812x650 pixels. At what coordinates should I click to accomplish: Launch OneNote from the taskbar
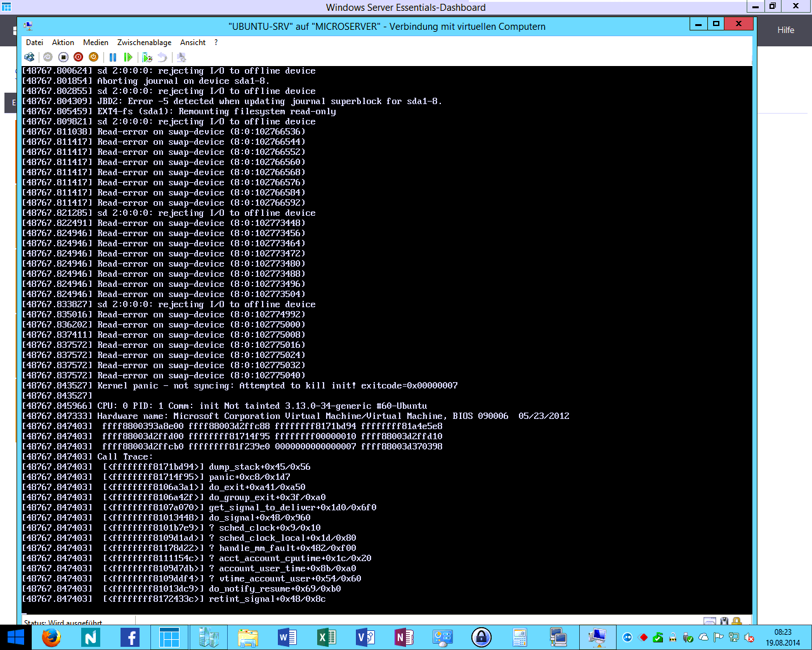click(x=404, y=637)
